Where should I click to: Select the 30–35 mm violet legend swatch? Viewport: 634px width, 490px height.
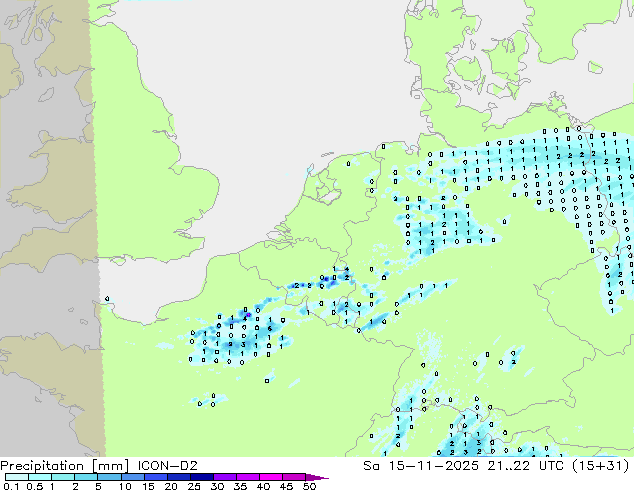[x=224, y=477]
